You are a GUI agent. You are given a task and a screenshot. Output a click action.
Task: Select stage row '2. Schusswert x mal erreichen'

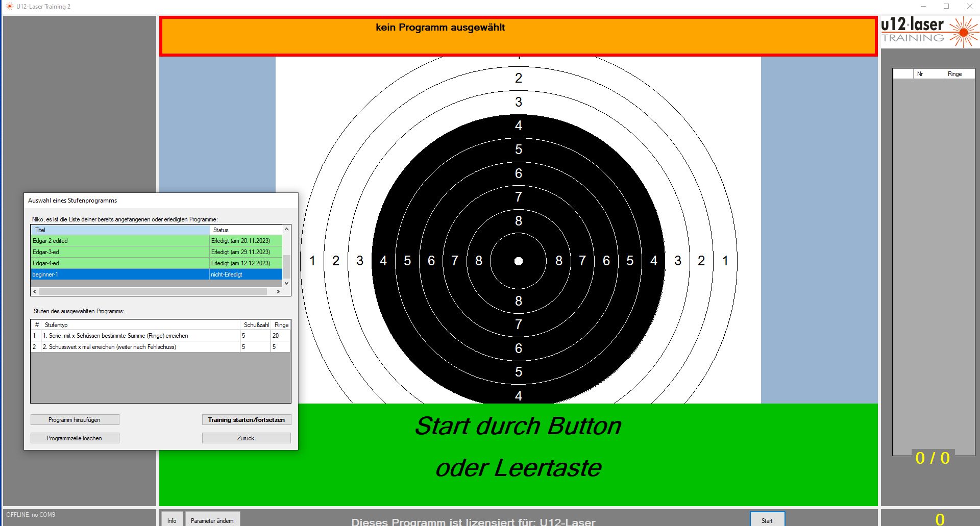pos(161,347)
